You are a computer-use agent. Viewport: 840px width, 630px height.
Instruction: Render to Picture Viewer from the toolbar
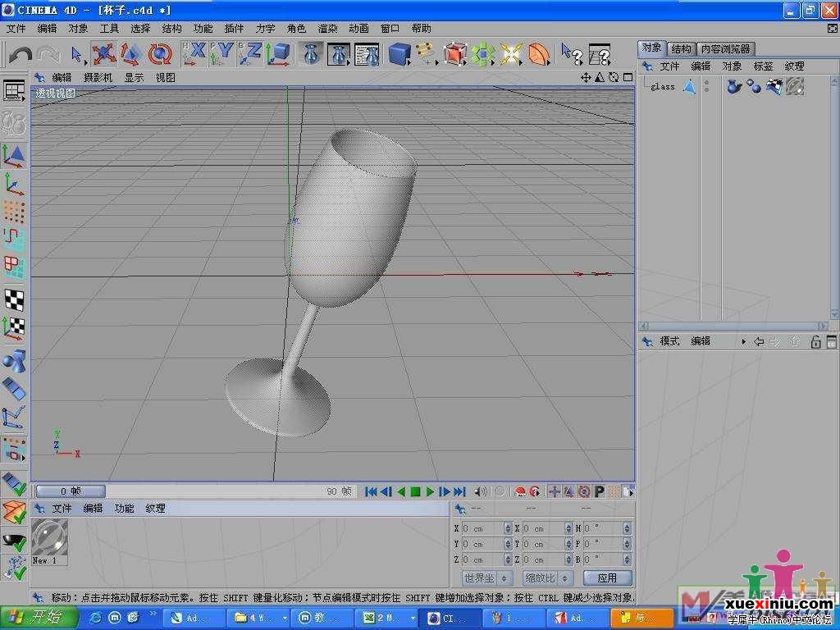coord(339,54)
